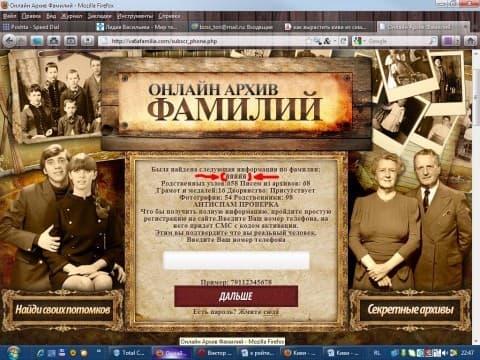Open the Инструменты menu
Screen dimensions: 480x360
(135, 16)
